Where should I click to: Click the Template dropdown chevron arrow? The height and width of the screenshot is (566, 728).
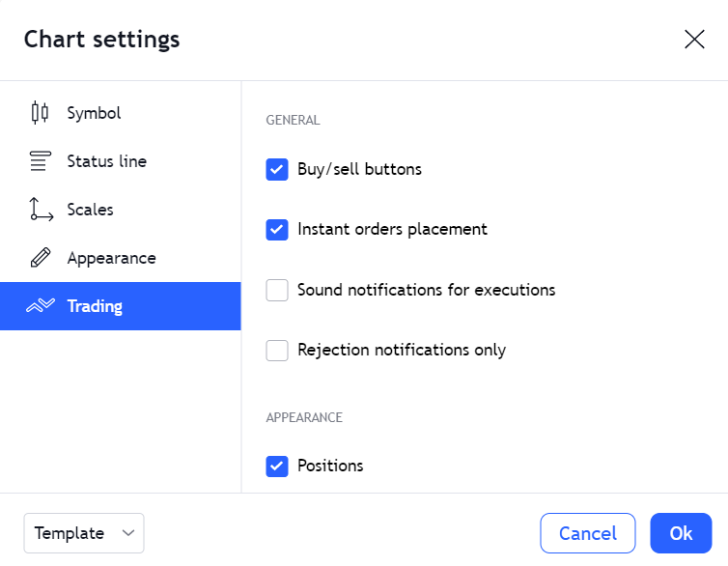tap(128, 533)
